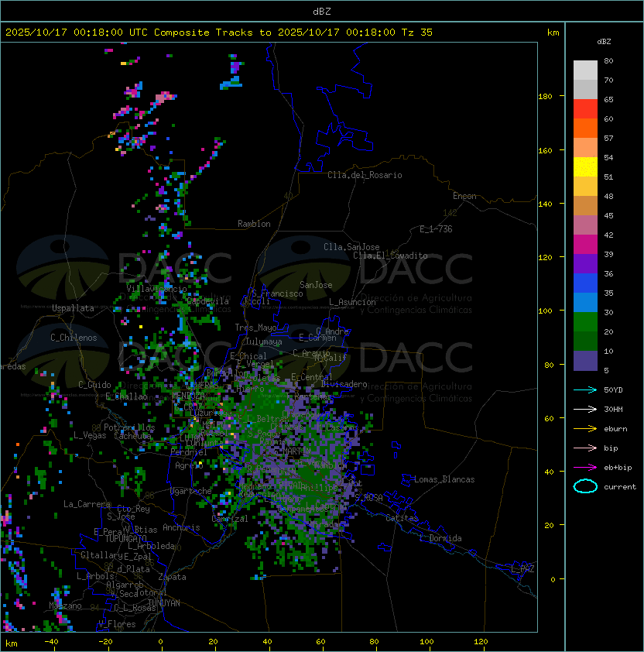644x652 pixels.
Task: Click the 'C_Guido' map label
Action: point(94,385)
